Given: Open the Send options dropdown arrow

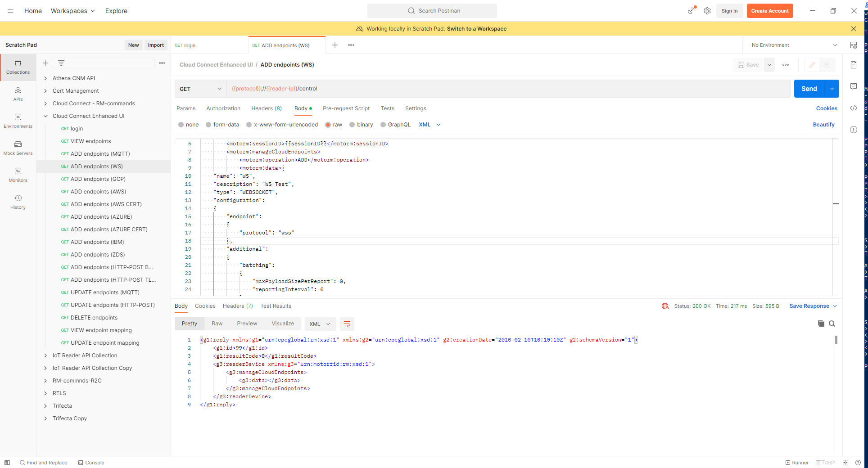Looking at the screenshot, I should click(832, 89).
